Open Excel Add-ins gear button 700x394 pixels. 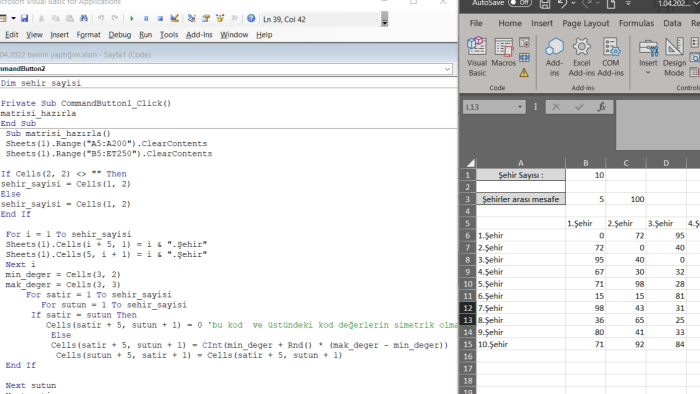click(x=582, y=57)
